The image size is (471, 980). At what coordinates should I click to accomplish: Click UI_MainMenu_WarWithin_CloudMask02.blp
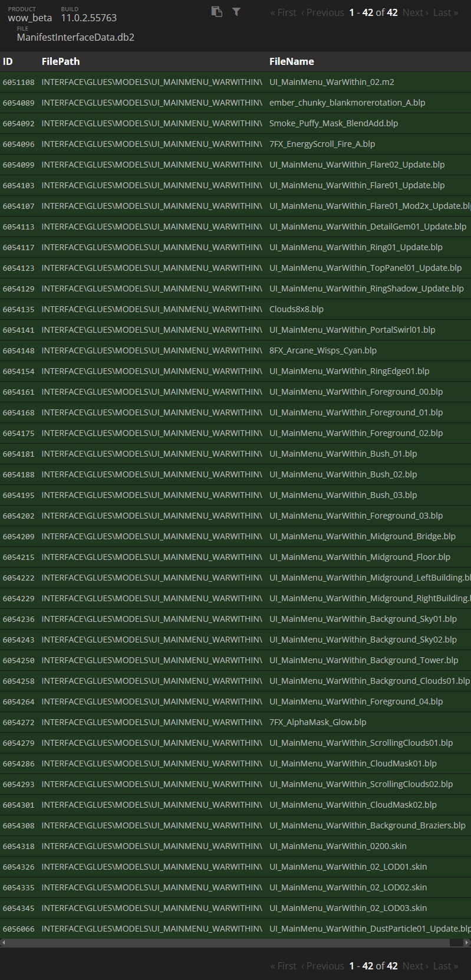click(353, 805)
